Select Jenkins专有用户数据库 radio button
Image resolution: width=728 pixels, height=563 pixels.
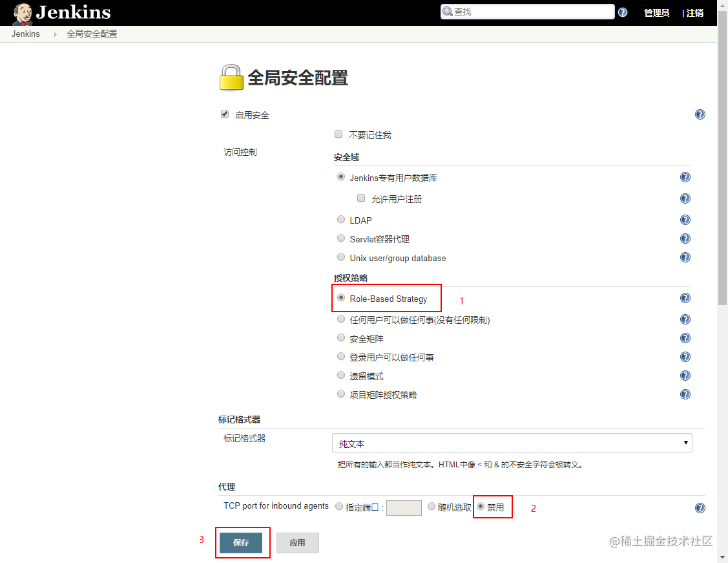[341, 176]
